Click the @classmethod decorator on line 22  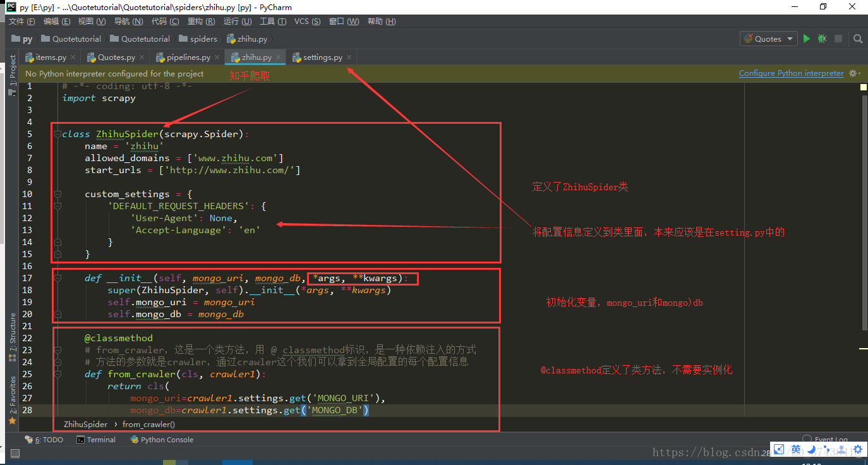(x=119, y=338)
